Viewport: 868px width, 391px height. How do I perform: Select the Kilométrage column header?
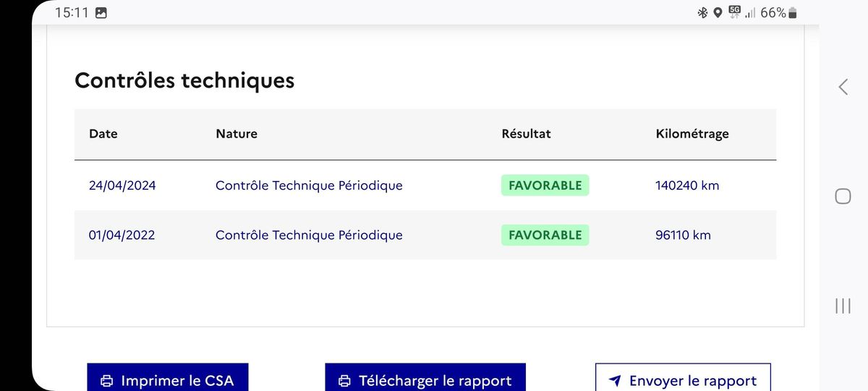692,134
